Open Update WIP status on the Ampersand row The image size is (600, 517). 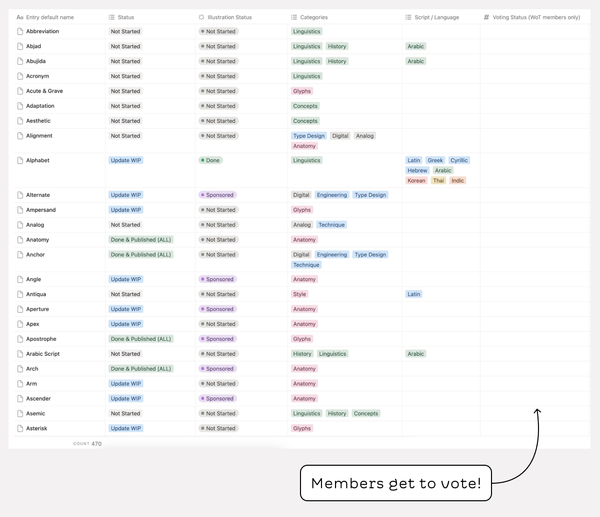tap(126, 210)
